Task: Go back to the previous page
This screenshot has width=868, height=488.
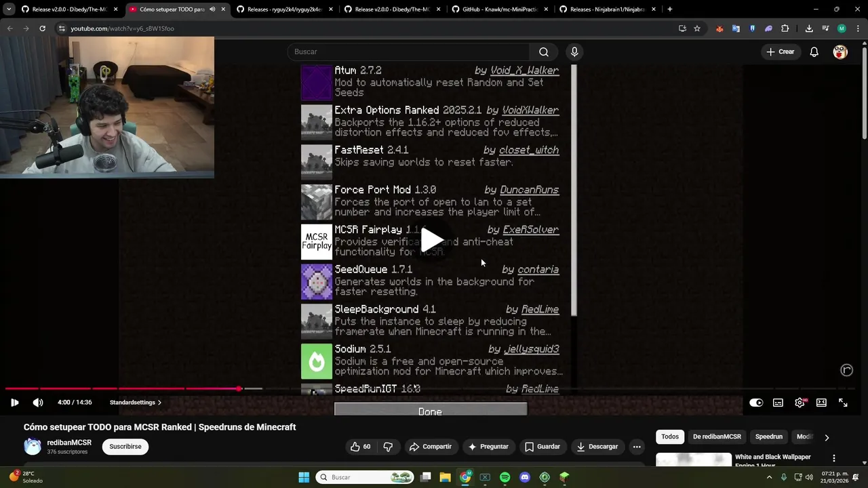Action: pos(9,28)
